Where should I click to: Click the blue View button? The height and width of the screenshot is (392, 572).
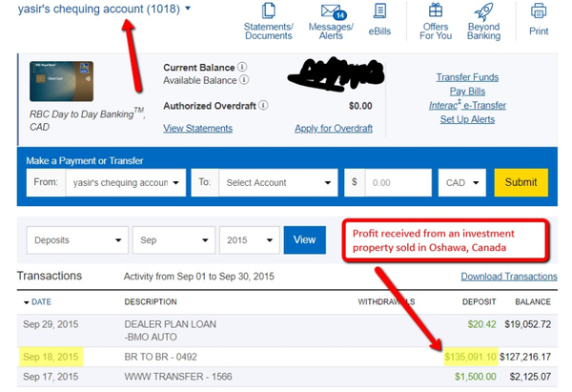[x=305, y=239]
